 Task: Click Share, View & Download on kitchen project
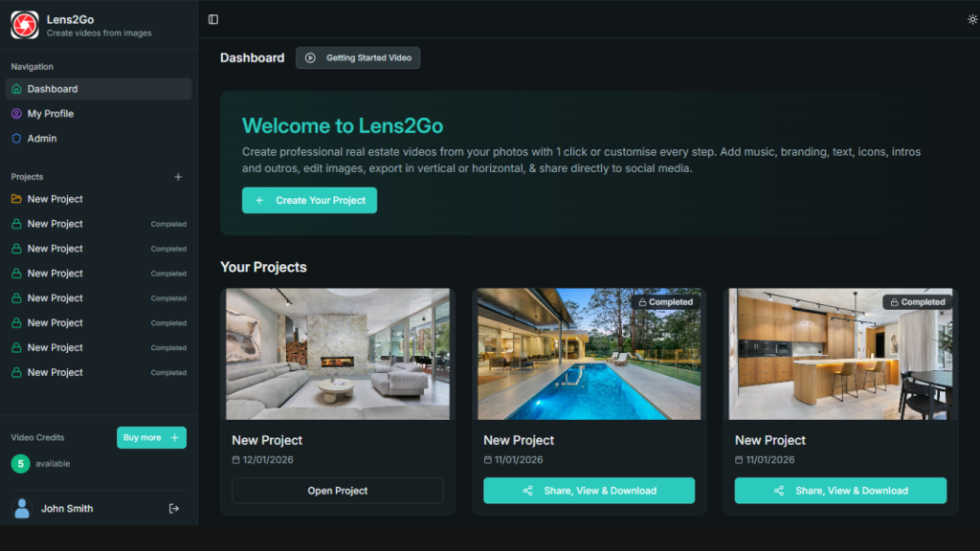click(840, 491)
